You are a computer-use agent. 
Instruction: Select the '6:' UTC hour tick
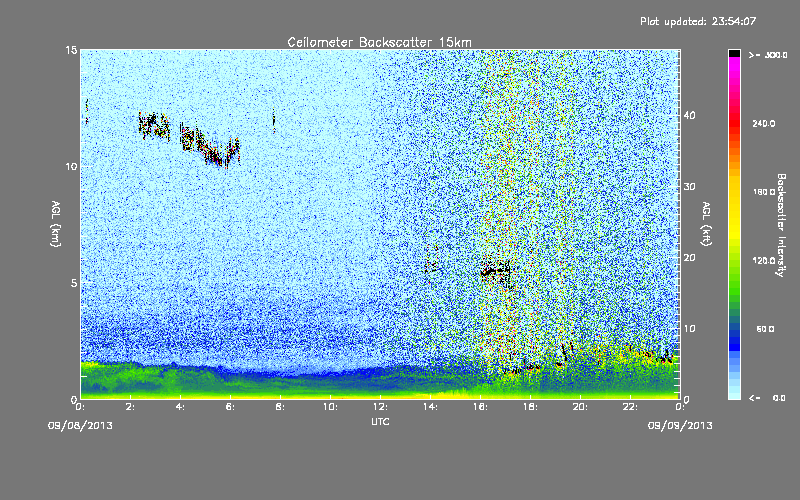pos(231,407)
